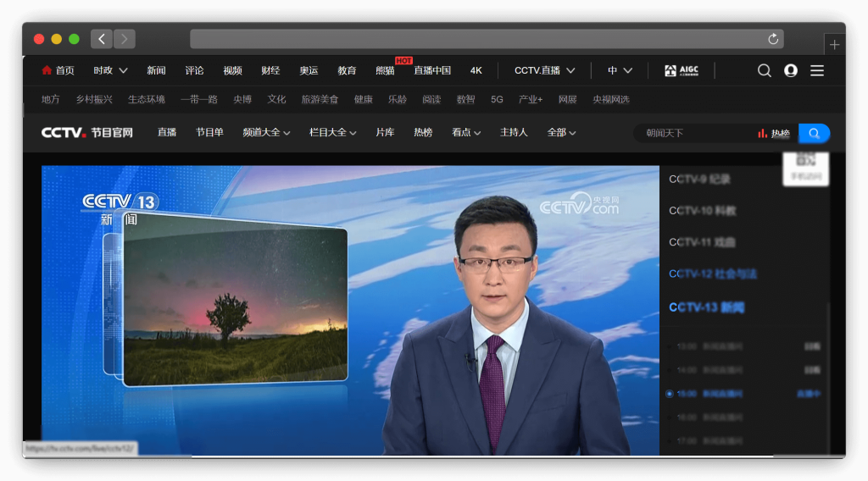Open the user account icon
This screenshot has height=481, width=868.
(791, 70)
